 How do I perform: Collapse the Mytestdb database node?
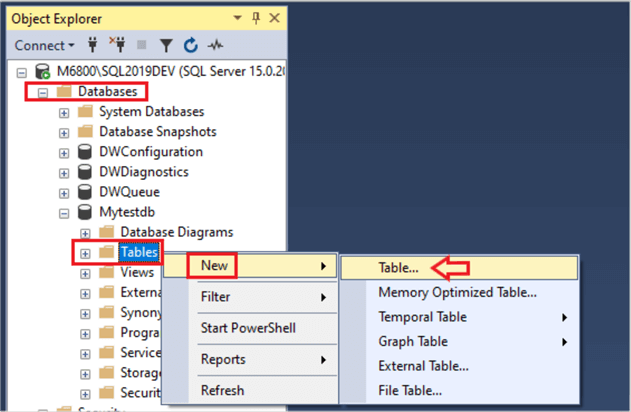click(x=65, y=212)
